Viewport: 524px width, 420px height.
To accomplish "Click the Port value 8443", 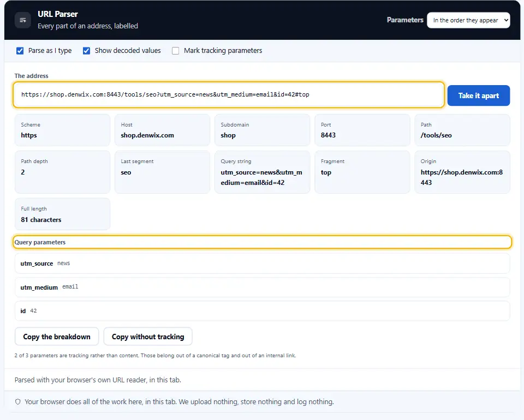I will pyautogui.click(x=328, y=135).
